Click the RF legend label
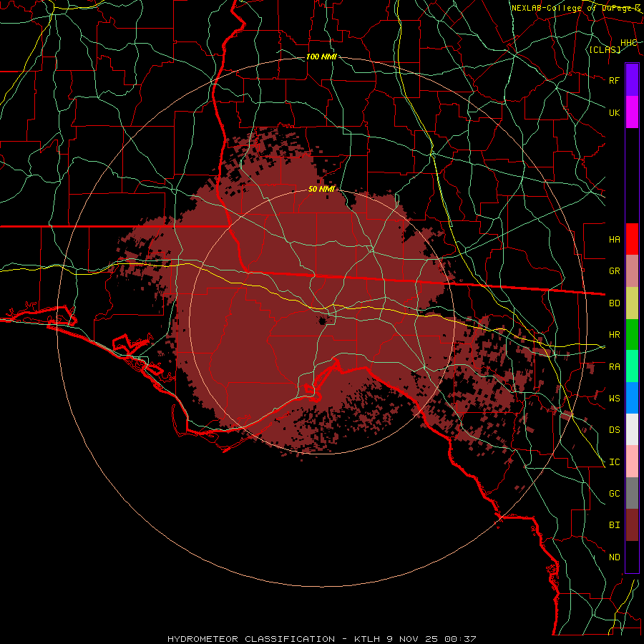This screenshot has width=644, height=644. click(614, 80)
